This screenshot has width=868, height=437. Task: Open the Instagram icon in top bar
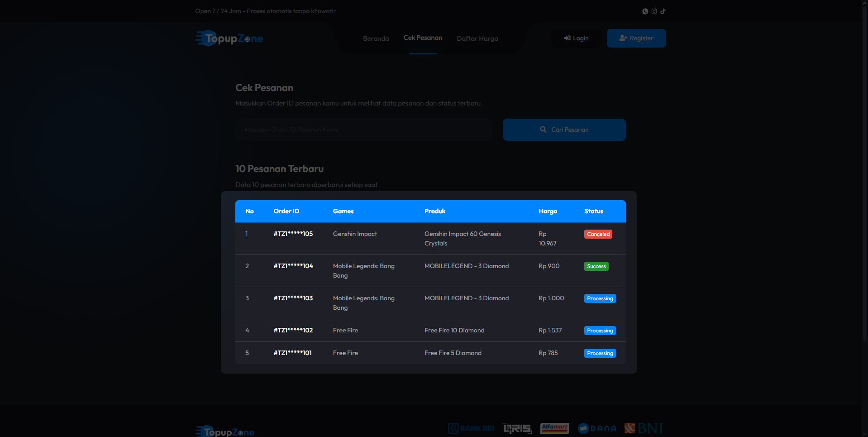click(x=654, y=11)
